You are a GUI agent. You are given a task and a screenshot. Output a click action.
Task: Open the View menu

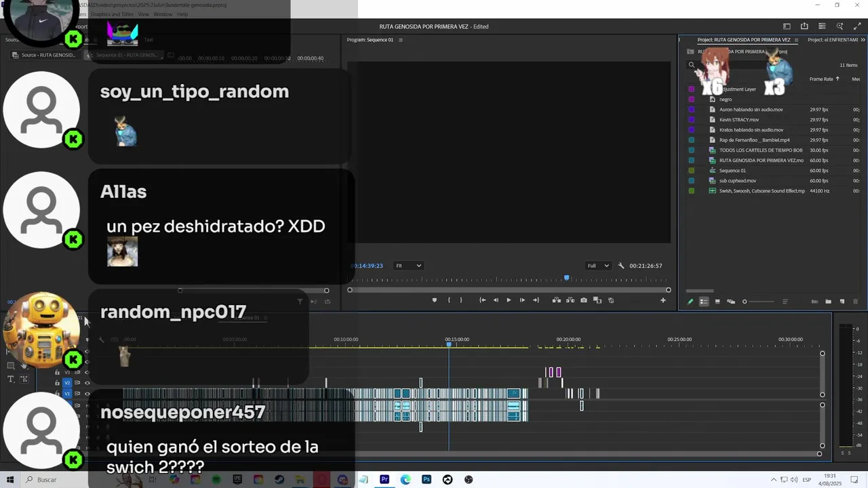point(144,14)
